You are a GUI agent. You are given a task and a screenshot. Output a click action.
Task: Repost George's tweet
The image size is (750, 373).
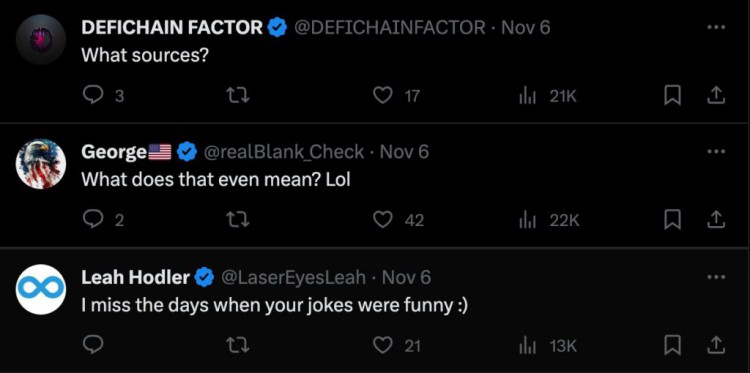[x=238, y=220]
